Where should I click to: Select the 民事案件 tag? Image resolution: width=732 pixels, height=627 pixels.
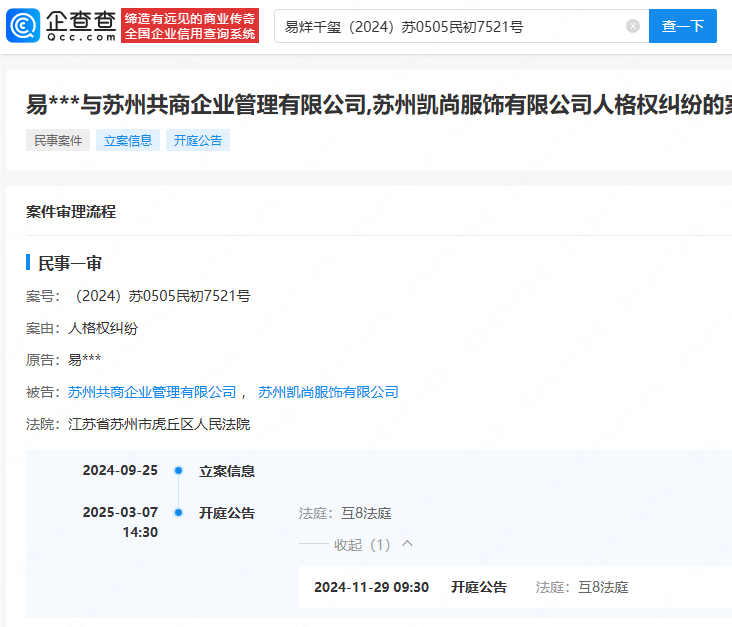[58, 140]
